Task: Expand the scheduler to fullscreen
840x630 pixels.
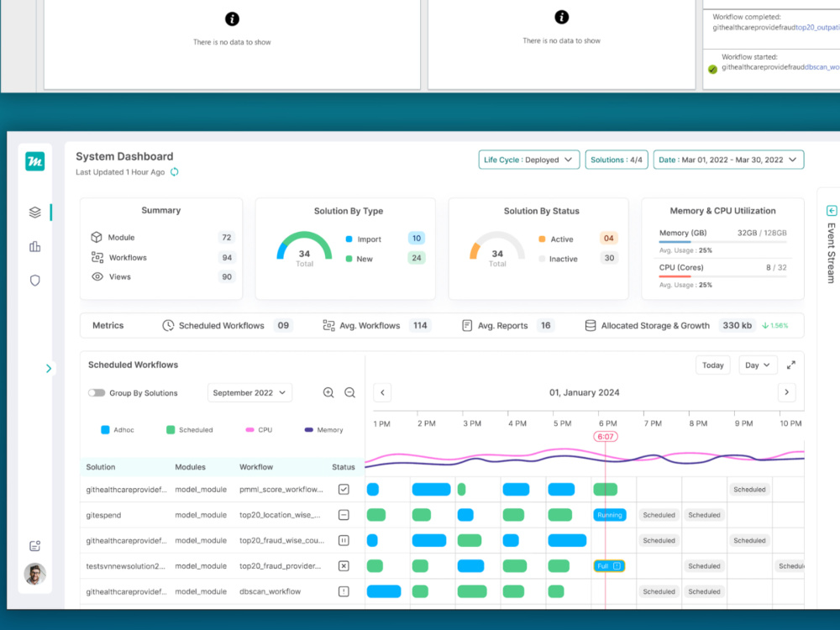Action: tap(791, 365)
